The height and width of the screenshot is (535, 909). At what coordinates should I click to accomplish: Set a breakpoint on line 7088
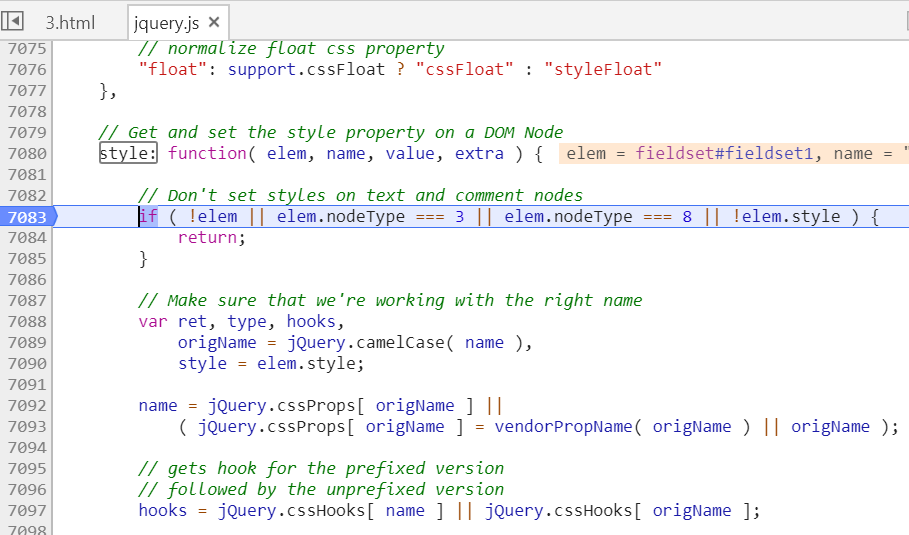27,322
